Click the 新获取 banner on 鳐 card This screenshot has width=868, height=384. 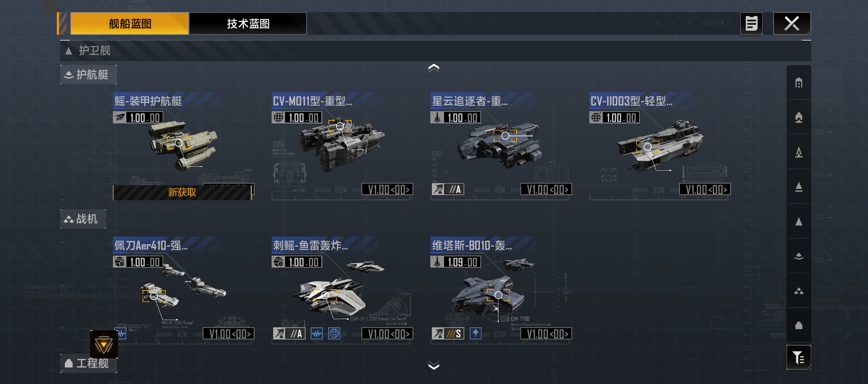pyautogui.click(x=182, y=193)
